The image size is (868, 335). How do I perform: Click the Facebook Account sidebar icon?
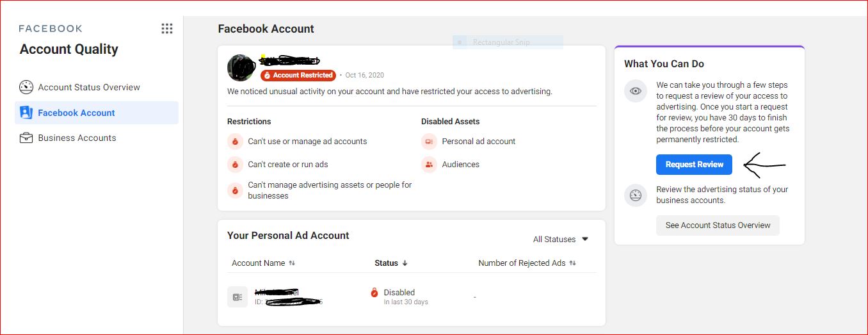(26, 113)
